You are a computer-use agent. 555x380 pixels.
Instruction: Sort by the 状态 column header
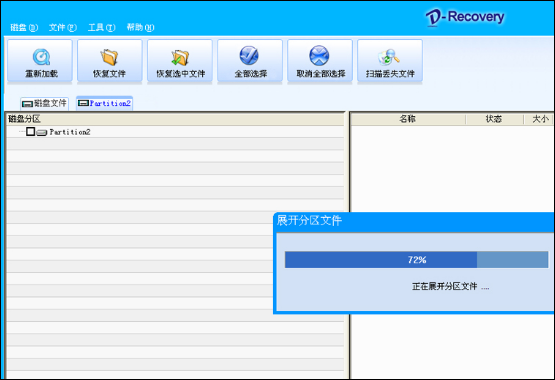coord(494,119)
